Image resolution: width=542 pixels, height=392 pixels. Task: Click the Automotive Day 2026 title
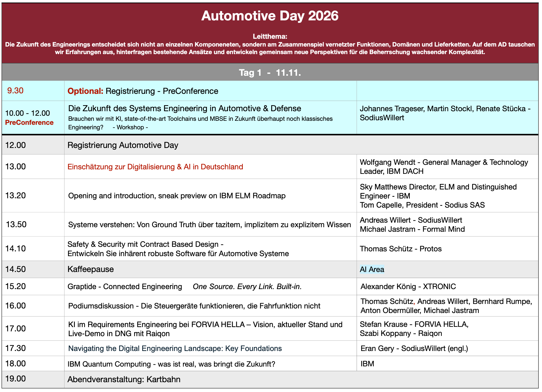pyautogui.click(x=270, y=16)
